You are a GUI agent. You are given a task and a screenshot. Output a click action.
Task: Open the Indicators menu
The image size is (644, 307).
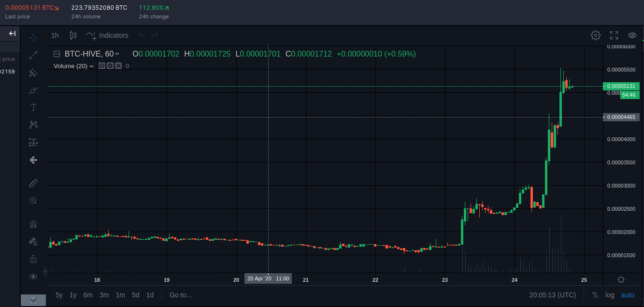pos(107,35)
